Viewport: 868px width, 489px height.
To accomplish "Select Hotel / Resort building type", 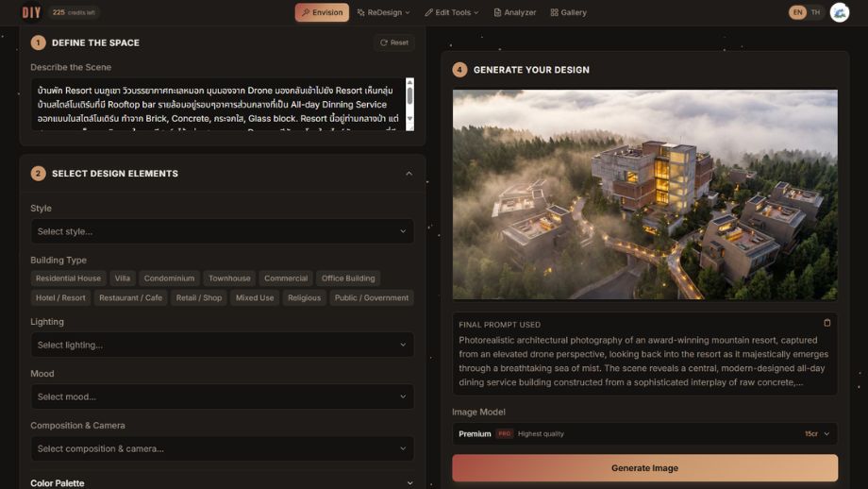I will pyautogui.click(x=60, y=297).
